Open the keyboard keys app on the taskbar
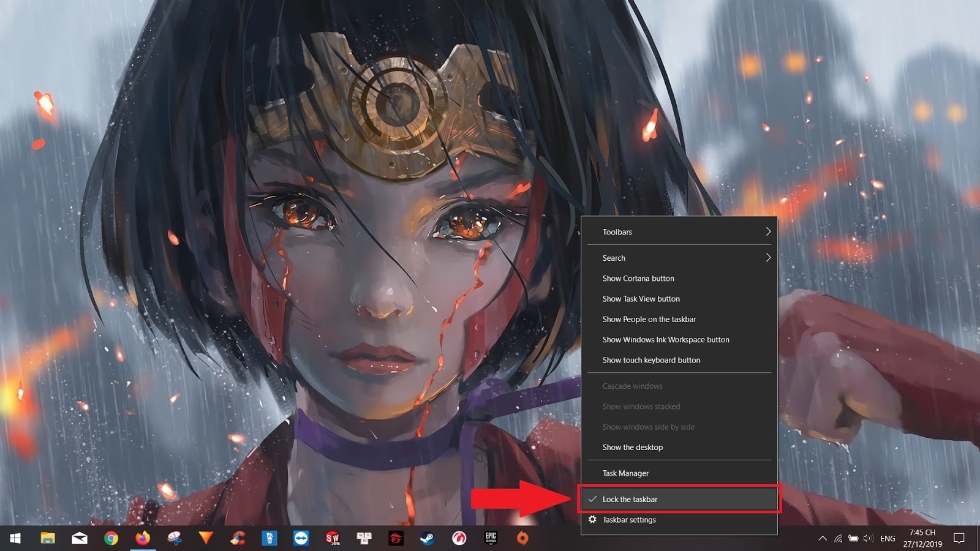This screenshot has width=980, height=551. tap(364, 538)
